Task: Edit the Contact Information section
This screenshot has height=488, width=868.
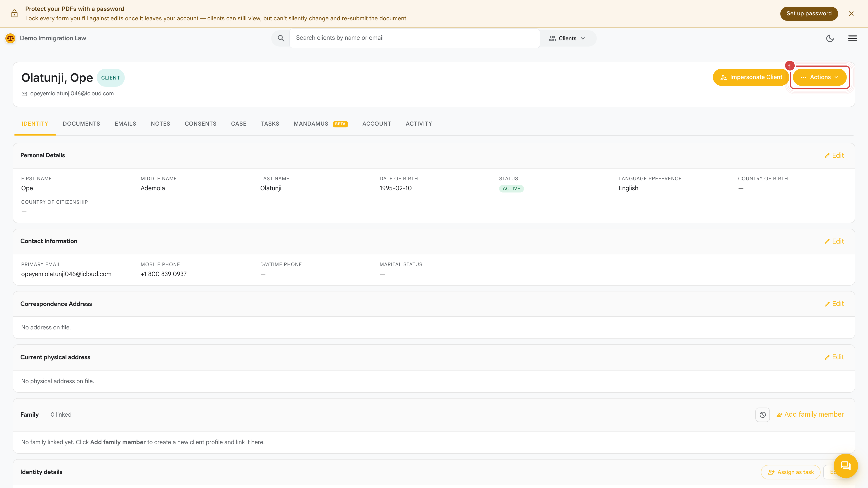Action: click(x=834, y=241)
